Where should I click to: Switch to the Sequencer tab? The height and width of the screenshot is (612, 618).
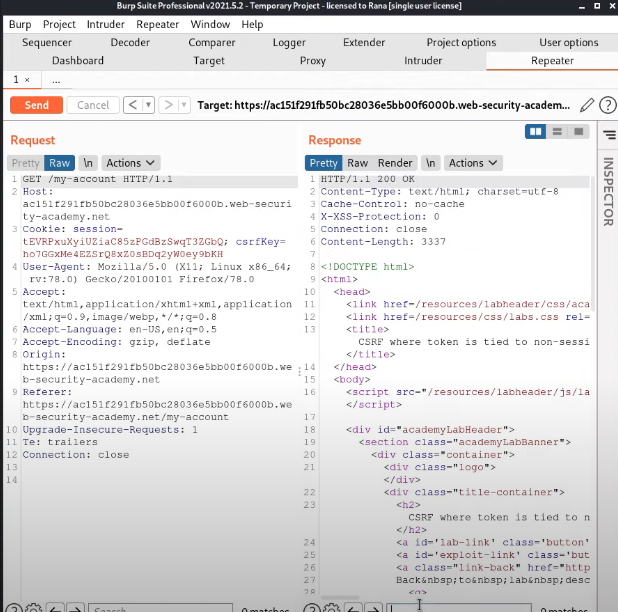tap(47, 43)
